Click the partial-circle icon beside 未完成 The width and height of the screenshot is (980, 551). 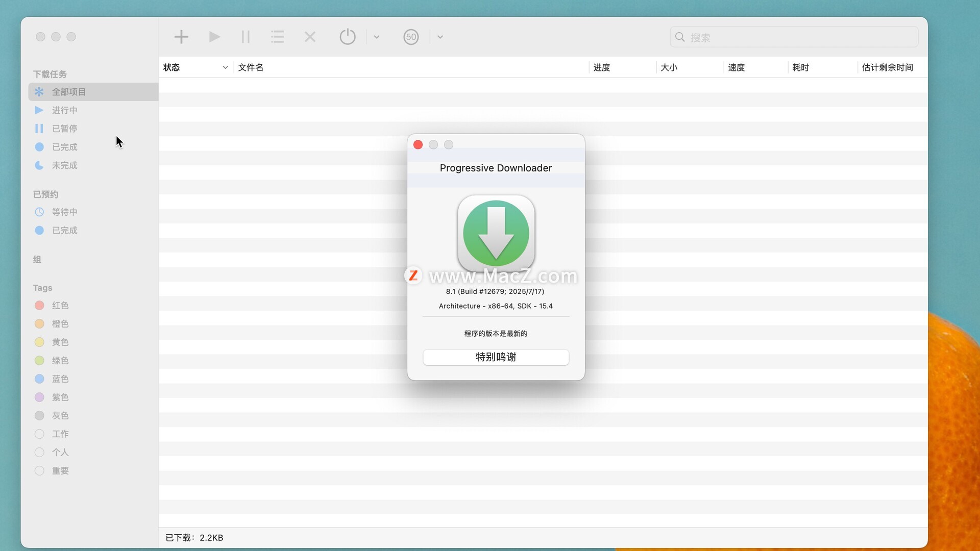39,165
